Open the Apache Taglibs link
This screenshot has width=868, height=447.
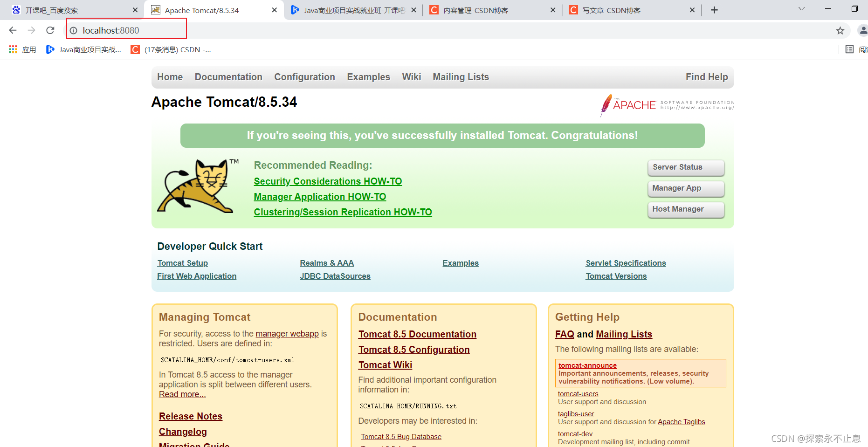(681, 422)
